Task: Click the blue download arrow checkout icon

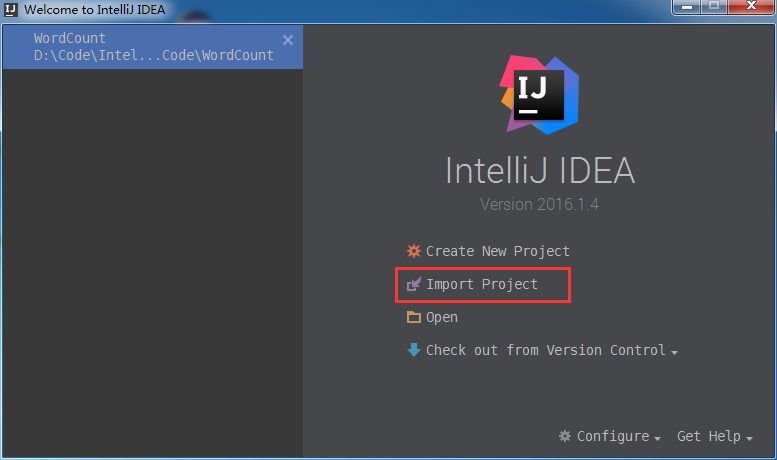Action: (414, 350)
